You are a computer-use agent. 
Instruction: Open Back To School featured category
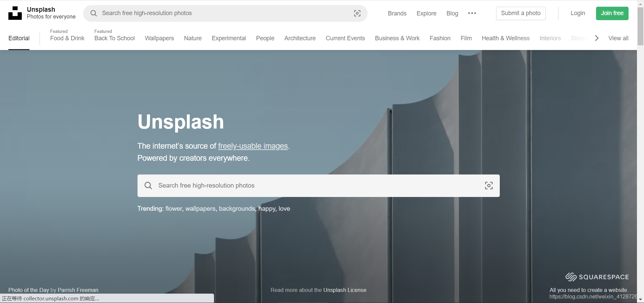(114, 38)
